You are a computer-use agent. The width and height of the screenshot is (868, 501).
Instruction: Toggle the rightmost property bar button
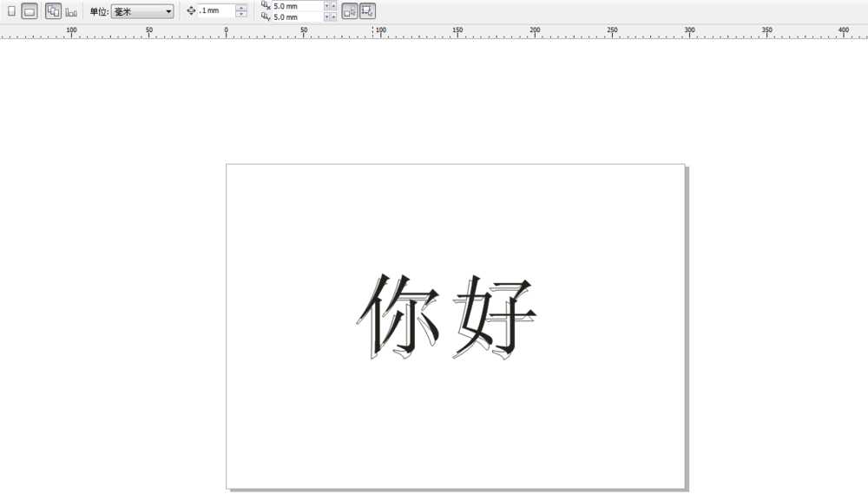tap(365, 10)
